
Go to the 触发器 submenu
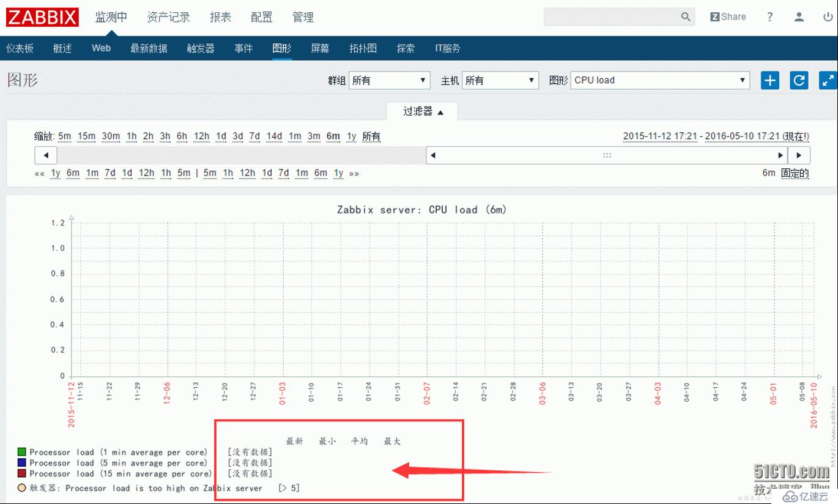(201, 48)
